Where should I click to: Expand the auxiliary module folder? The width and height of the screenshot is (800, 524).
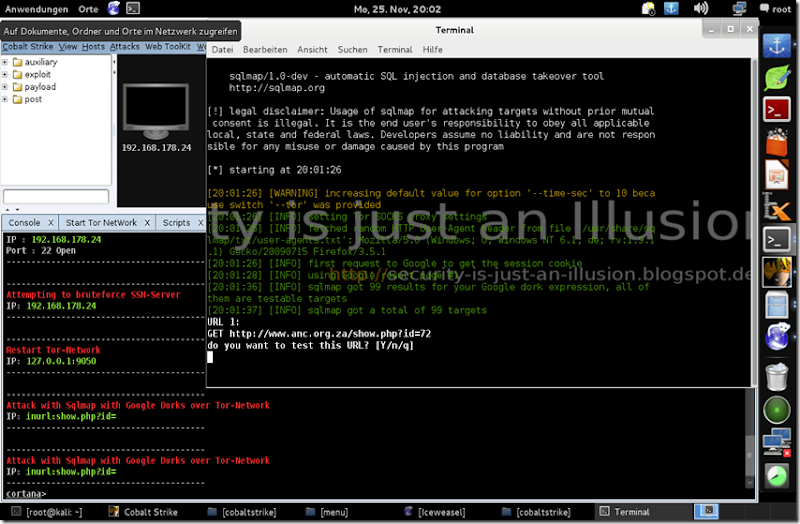pyautogui.click(x=5, y=62)
